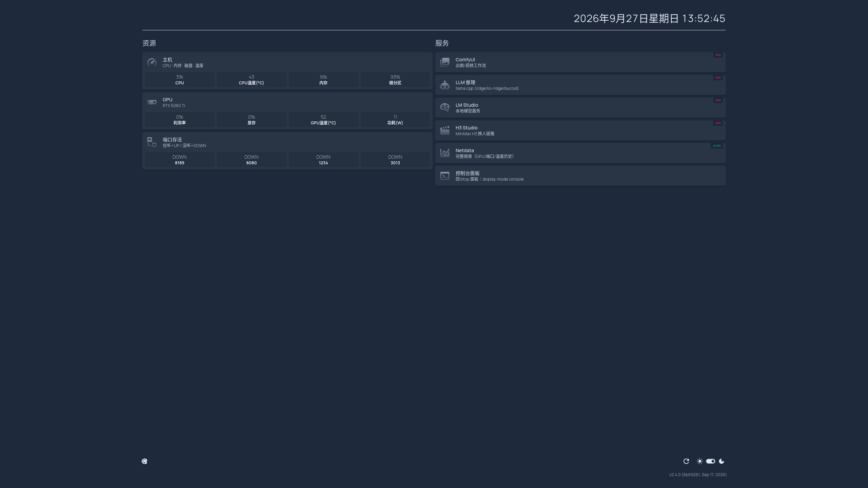Click the GPU温度(°C) 52 block
The image size is (868, 488).
(x=323, y=120)
